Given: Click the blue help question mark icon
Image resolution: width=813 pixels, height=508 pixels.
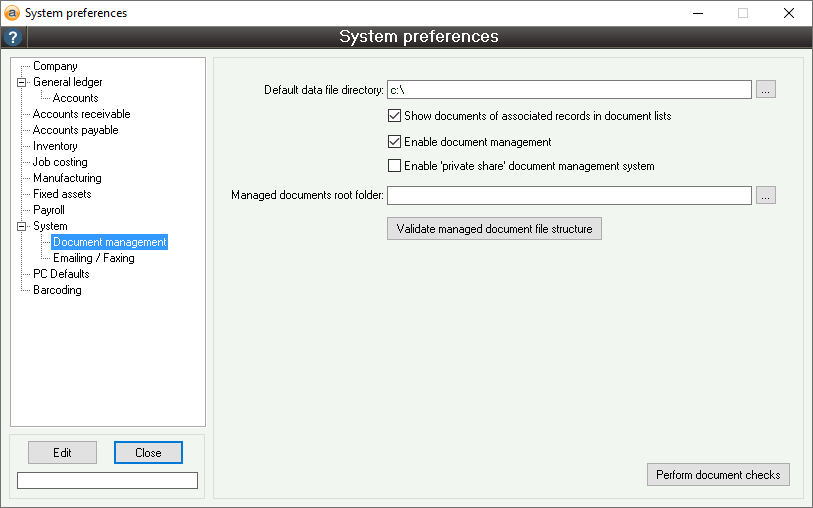Looking at the screenshot, I should coord(13,37).
